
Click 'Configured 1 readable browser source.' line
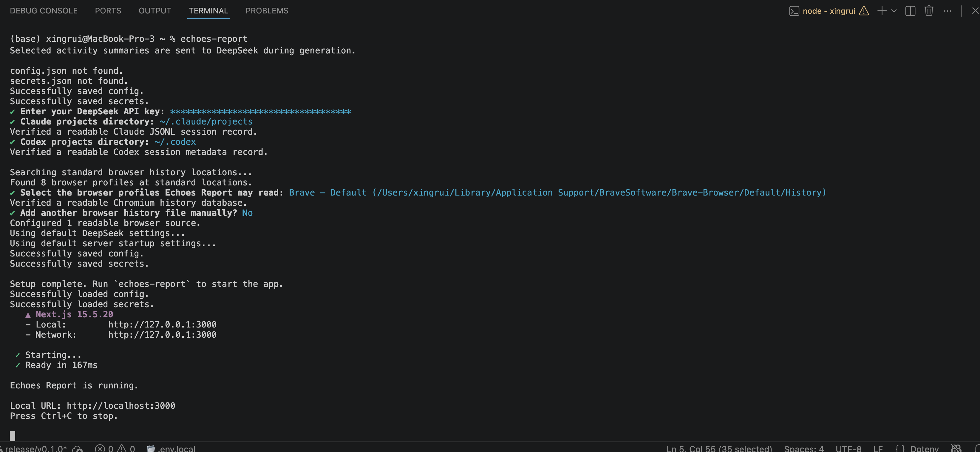tap(105, 223)
